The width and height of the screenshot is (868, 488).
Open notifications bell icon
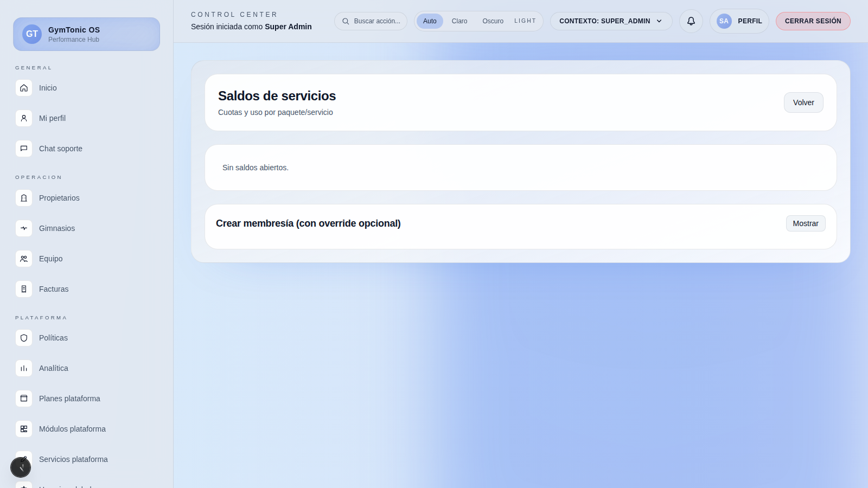pos(691,21)
